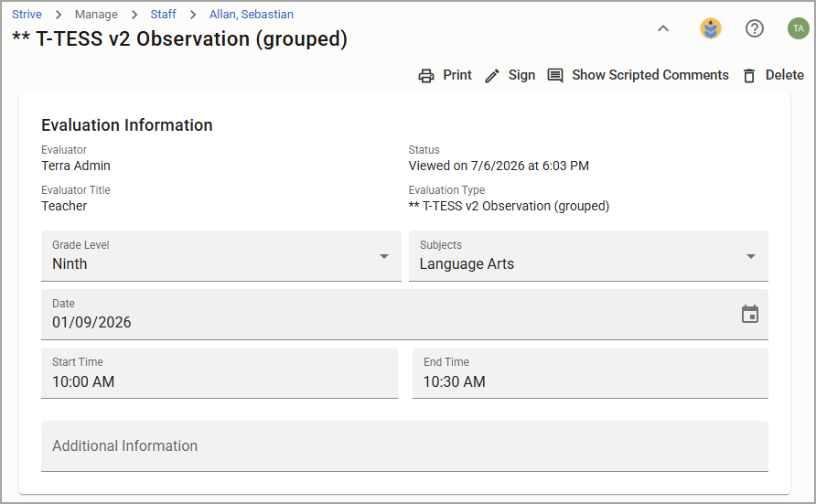Click the Evaluation Information heading
Screen dimensions: 816x504
click(x=127, y=124)
